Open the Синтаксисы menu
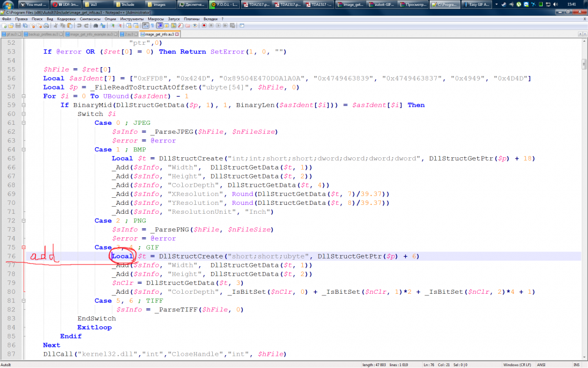The image size is (588, 368). pyautogui.click(x=90, y=19)
